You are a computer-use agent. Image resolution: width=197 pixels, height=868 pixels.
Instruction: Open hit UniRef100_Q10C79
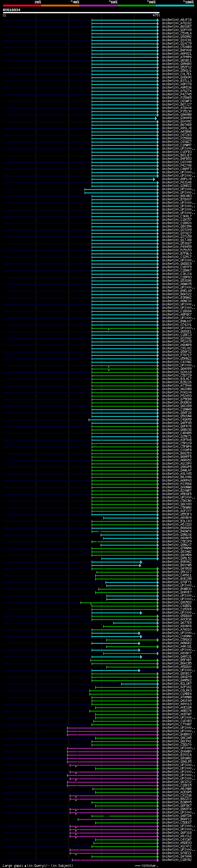pyautogui.click(x=177, y=43)
